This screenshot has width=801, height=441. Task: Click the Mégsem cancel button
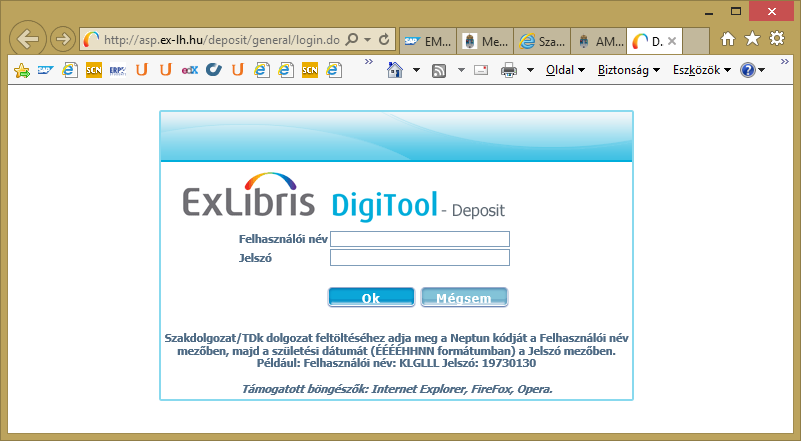(x=464, y=297)
